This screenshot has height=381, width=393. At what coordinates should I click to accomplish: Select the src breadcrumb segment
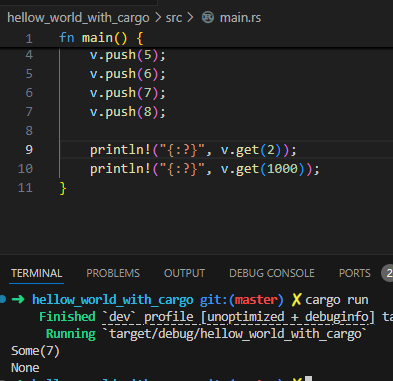point(174,18)
